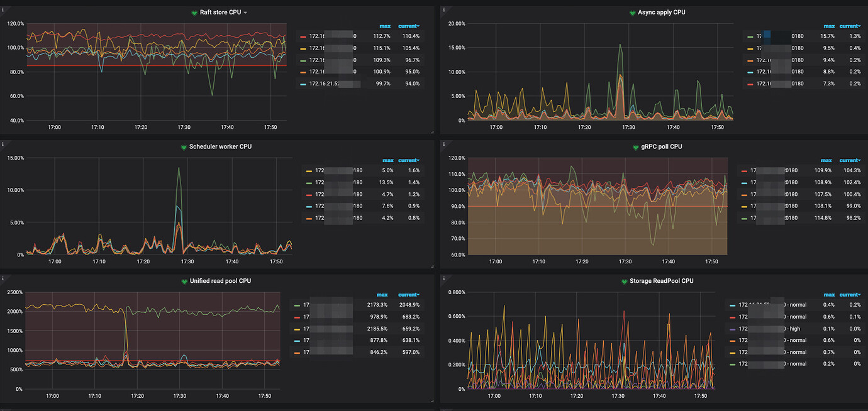Click the info icon on the Unified read pool CPU panel
Viewport: 868px width, 411px height.
4,278
